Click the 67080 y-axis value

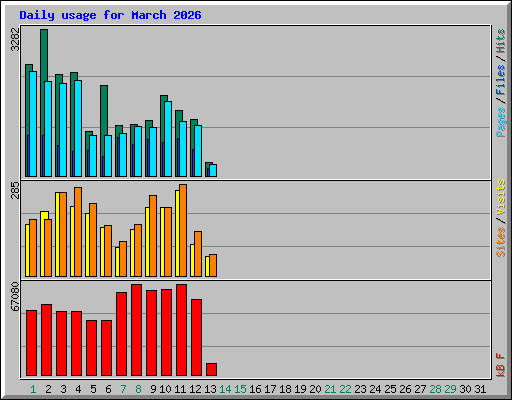coord(15,297)
